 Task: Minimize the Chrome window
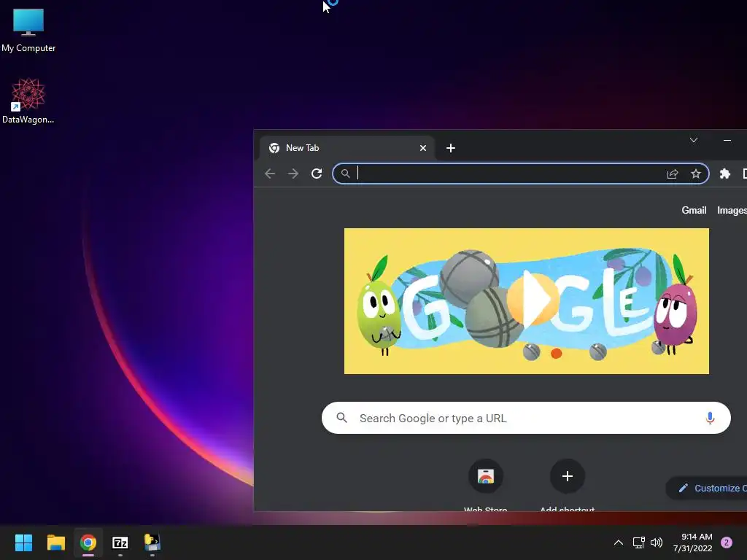coord(727,140)
